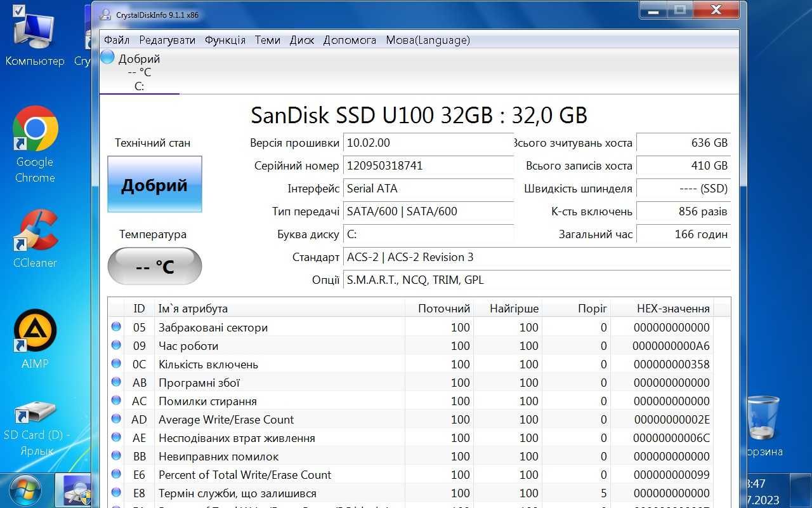The height and width of the screenshot is (508, 812).
Task: Click the total host writes value 410 GB
Action: tap(684, 166)
